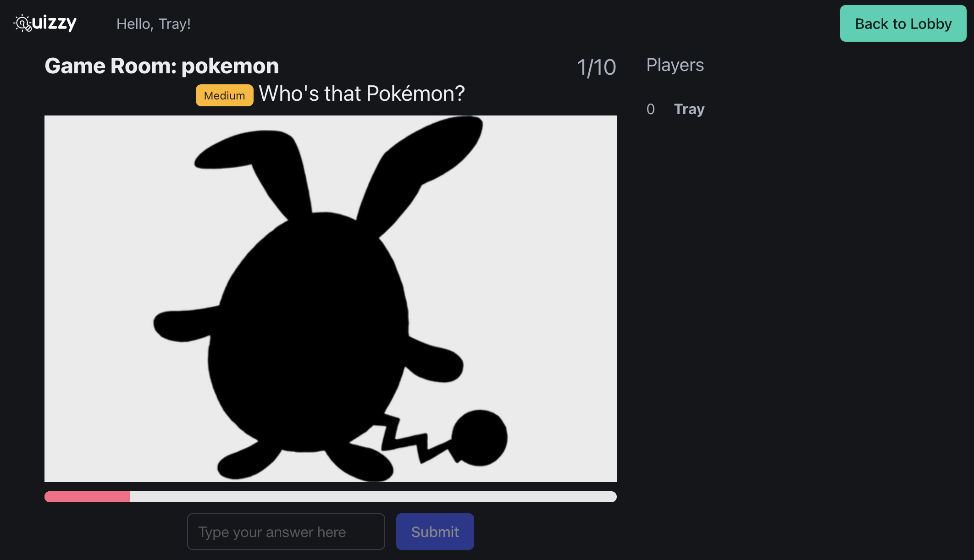
Task: Click the 'Hello, Tray!' greeting
Action: click(153, 24)
